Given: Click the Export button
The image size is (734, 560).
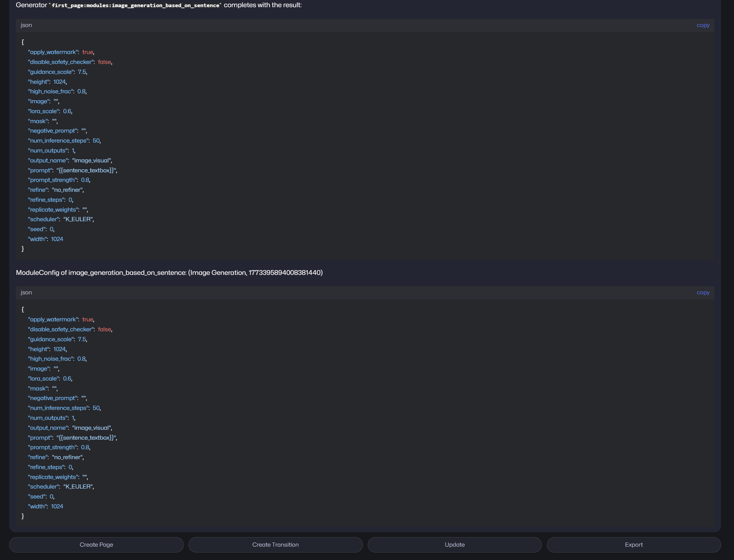Looking at the screenshot, I should [633, 545].
